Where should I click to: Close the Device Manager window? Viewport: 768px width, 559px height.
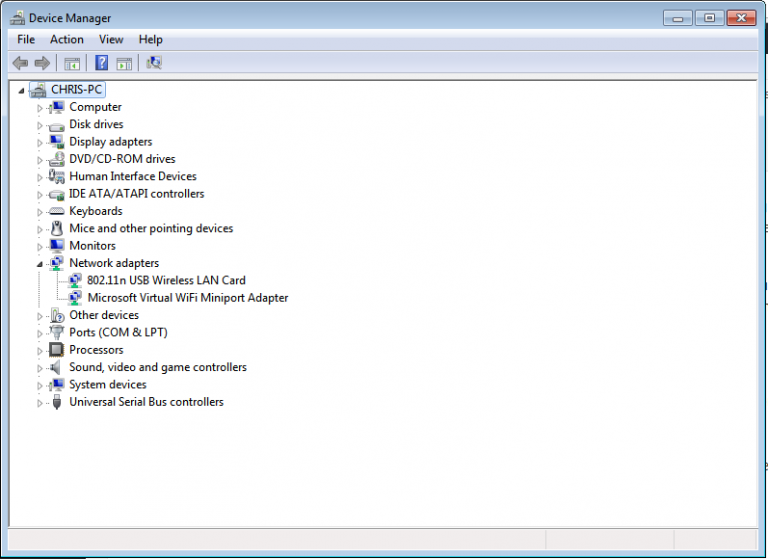point(742,18)
